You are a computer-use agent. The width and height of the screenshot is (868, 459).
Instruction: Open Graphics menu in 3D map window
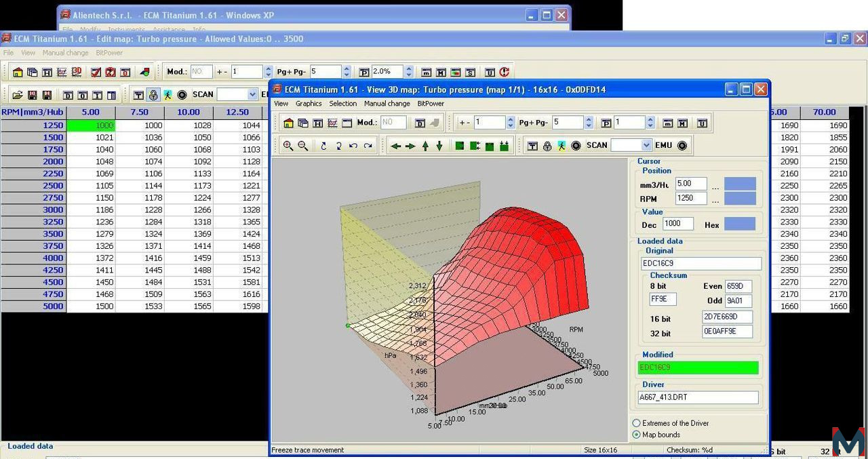(x=309, y=104)
